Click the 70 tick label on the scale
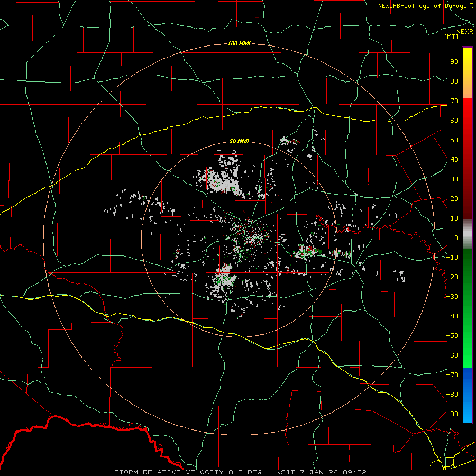The image size is (476, 476). click(454, 101)
